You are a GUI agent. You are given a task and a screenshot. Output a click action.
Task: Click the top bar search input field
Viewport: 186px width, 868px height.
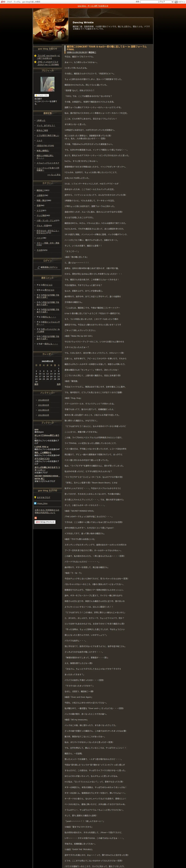click(149, 2)
